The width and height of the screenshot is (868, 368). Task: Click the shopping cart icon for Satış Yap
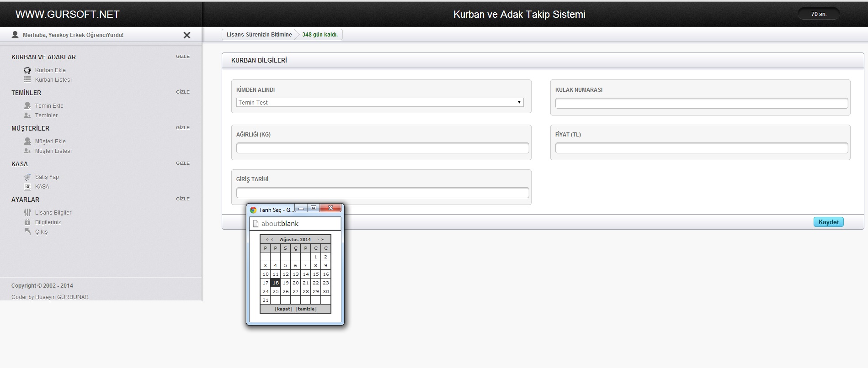(27, 177)
